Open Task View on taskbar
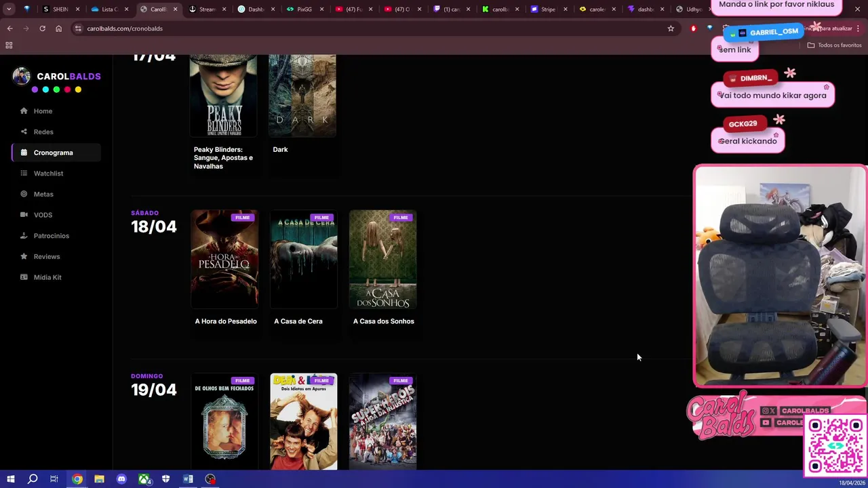 54,479
